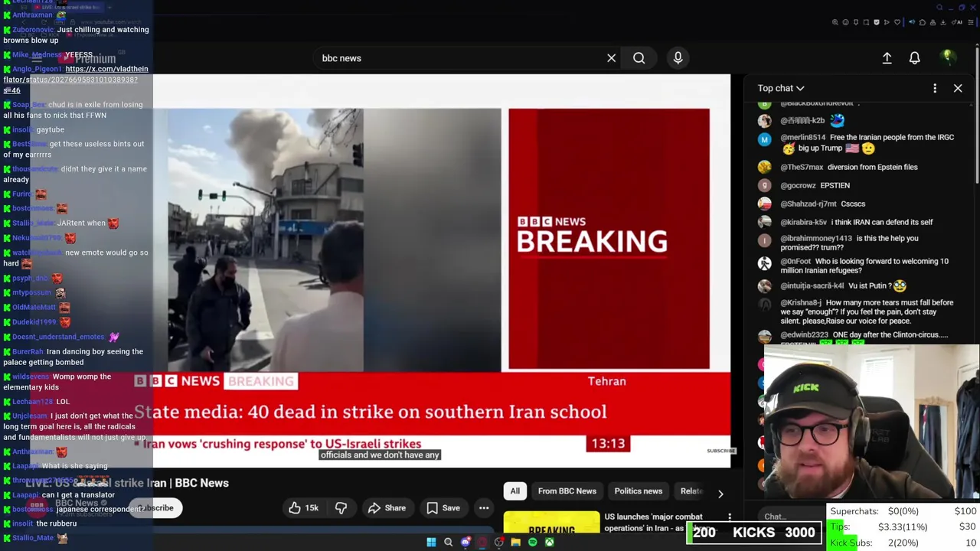Search in tabs with the title bar magnifier
The width and height of the screenshot is (980, 551).
pyautogui.click(x=939, y=8)
